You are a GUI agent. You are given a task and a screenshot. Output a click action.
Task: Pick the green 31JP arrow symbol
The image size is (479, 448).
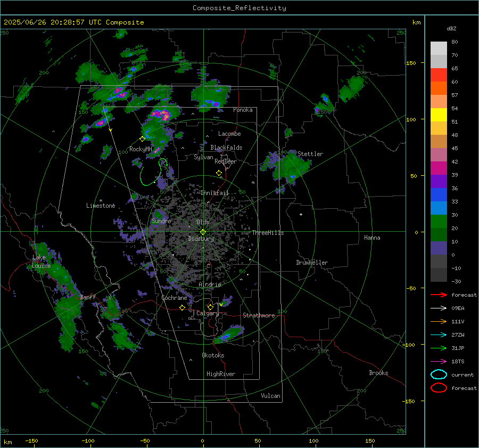(x=439, y=348)
